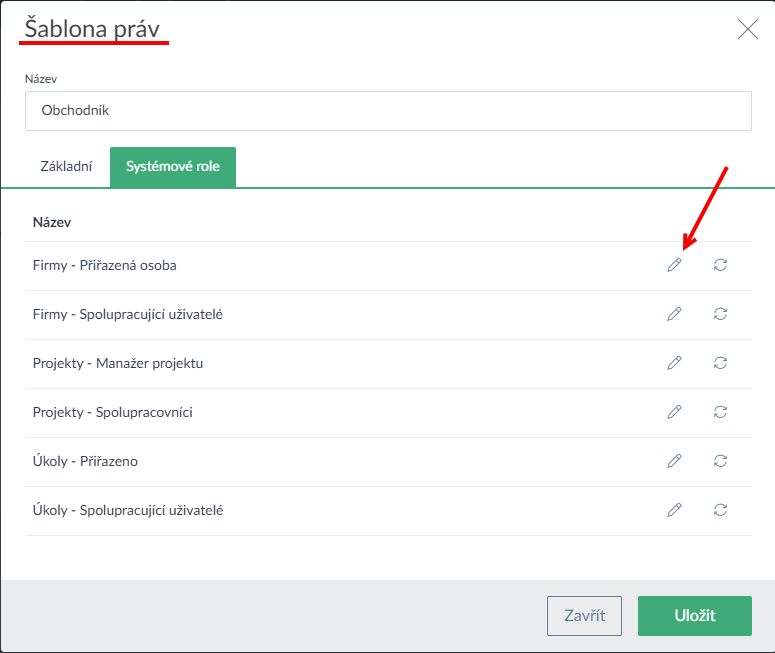Refresh Úkoly - Spolupracující uživatelé role
This screenshot has height=653, width=775.
click(720, 510)
